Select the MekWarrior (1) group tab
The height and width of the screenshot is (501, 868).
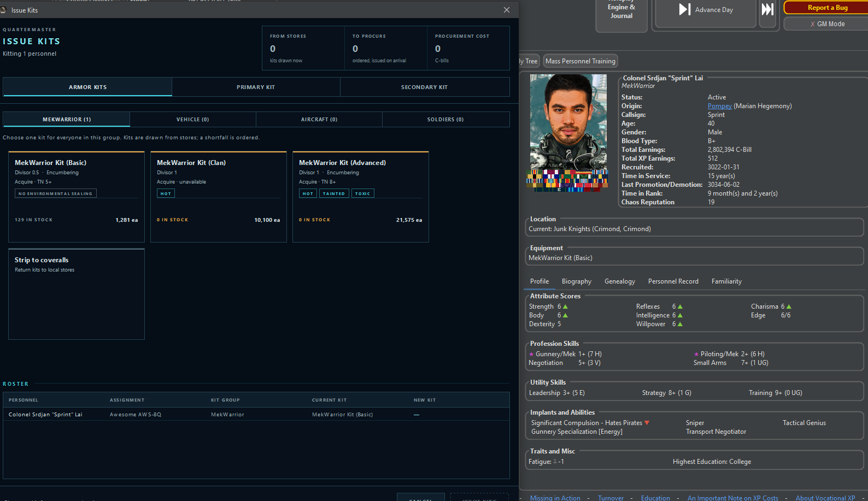coord(67,119)
